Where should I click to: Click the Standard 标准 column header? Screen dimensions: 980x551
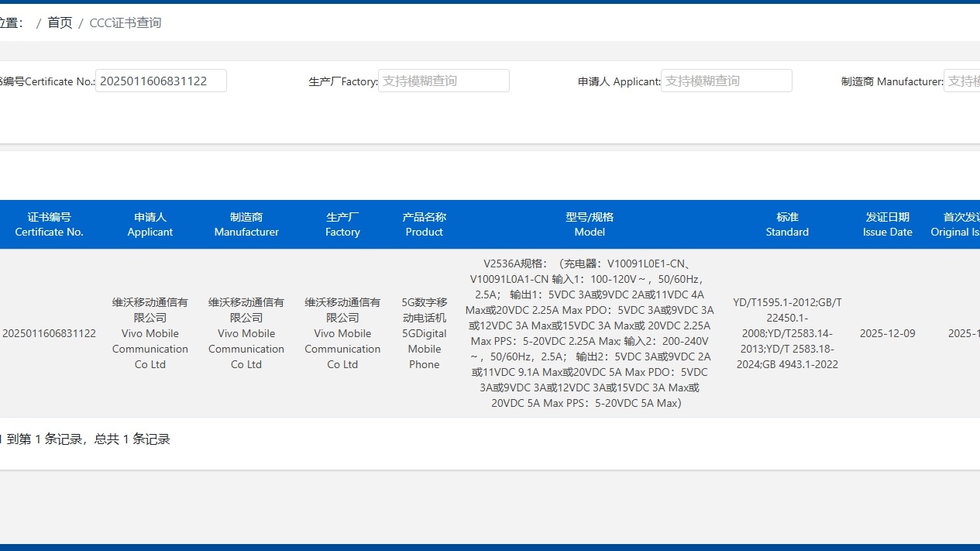click(x=787, y=224)
